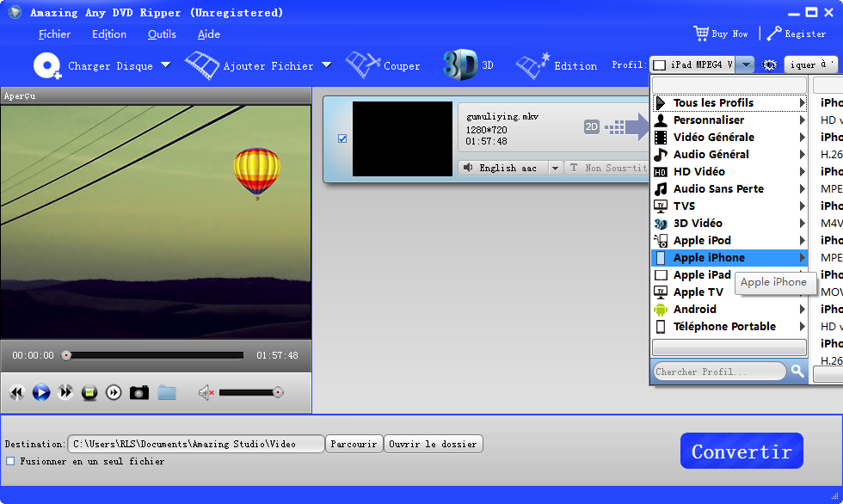Click the video seek progress bar
Viewport: 843px width, 504px height.
point(155,355)
